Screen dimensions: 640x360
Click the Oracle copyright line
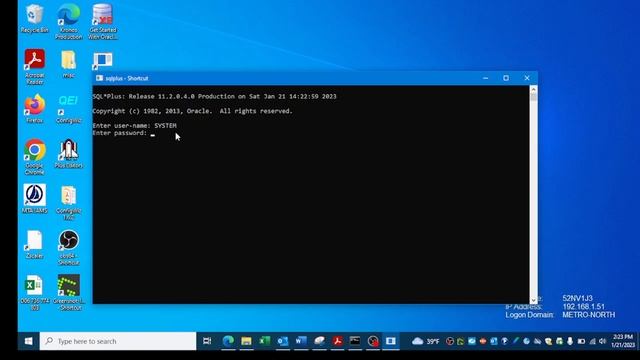point(193,111)
